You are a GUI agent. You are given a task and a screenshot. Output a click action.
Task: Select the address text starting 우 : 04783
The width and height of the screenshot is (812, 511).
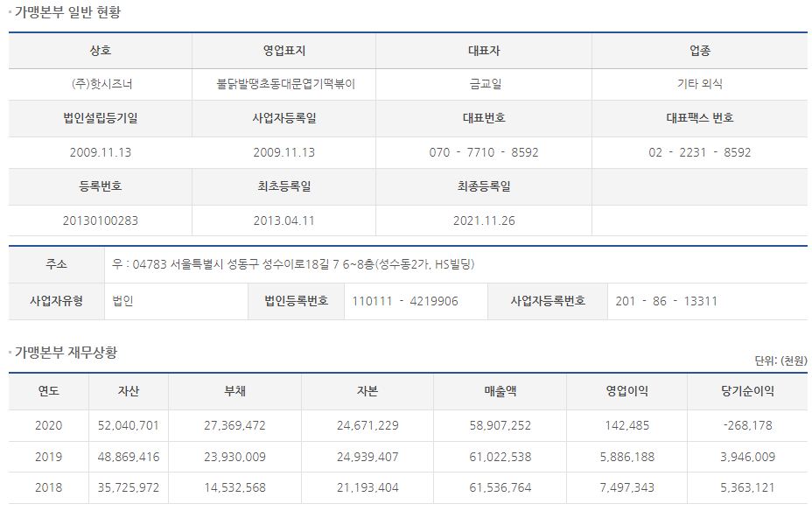click(293, 264)
